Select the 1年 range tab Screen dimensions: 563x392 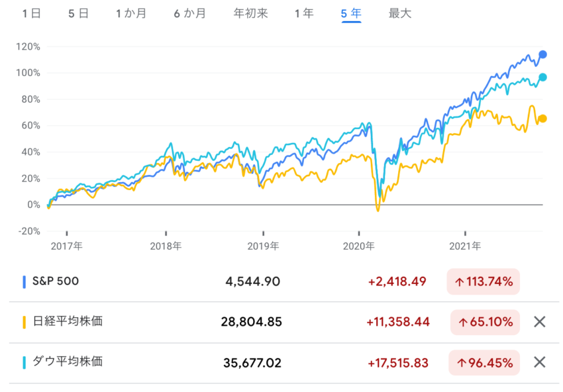304,13
